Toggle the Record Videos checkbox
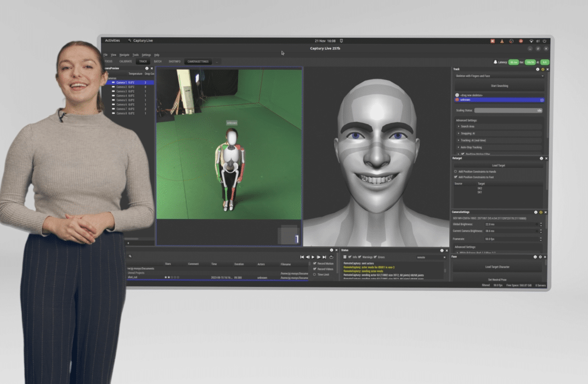588x384 pixels. (x=315, y=269)
